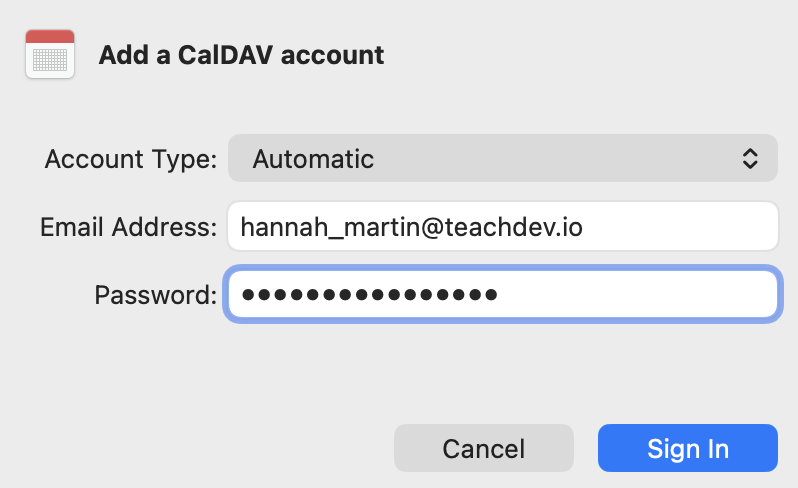The width and height of the screenshot is (798, 488).
Task: Click the Email Address input field
Action: [502, 227]
